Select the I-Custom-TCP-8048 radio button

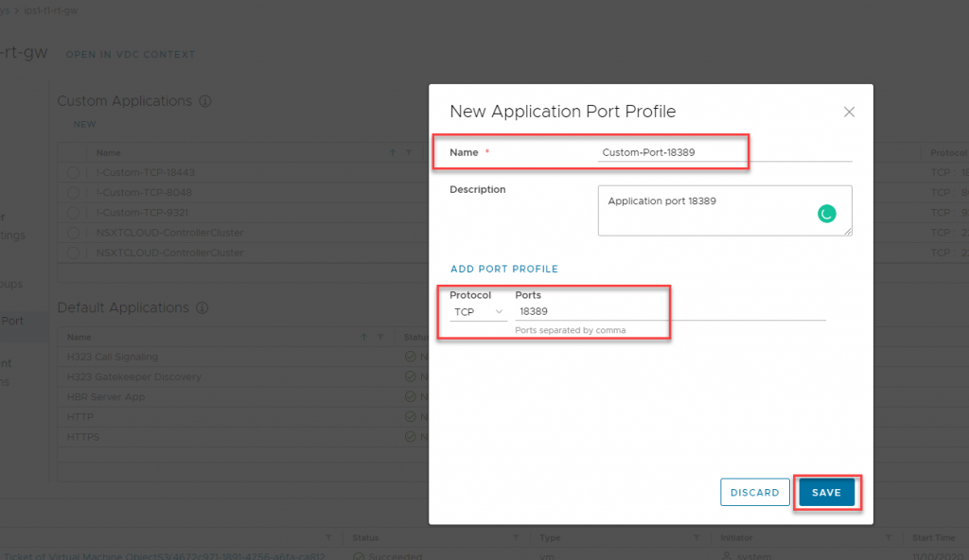[73, 192]
